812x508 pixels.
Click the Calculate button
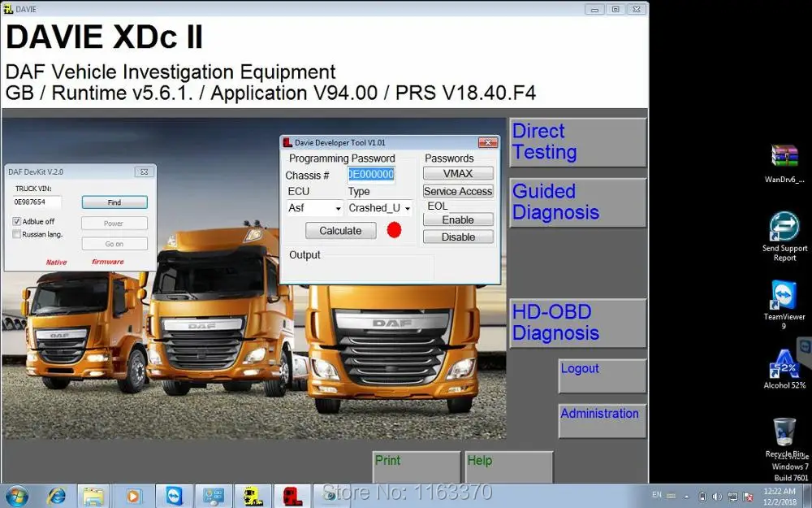coord(341,231)
